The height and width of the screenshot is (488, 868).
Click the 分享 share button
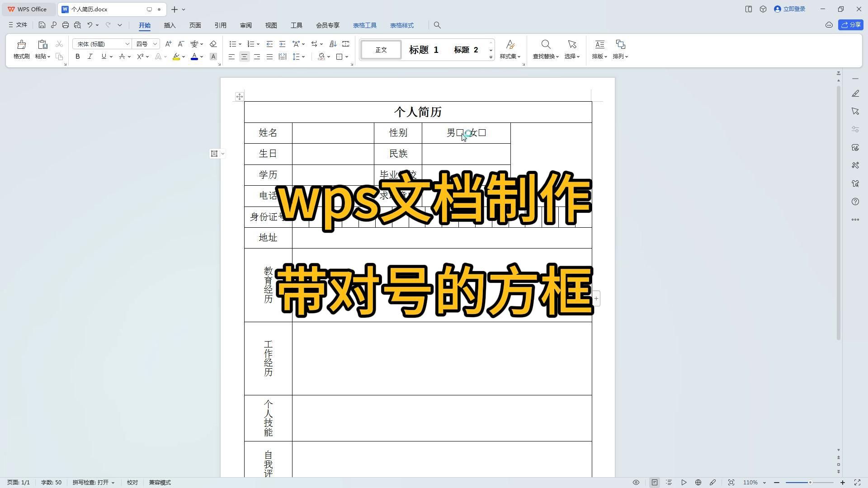coord(851,25)
